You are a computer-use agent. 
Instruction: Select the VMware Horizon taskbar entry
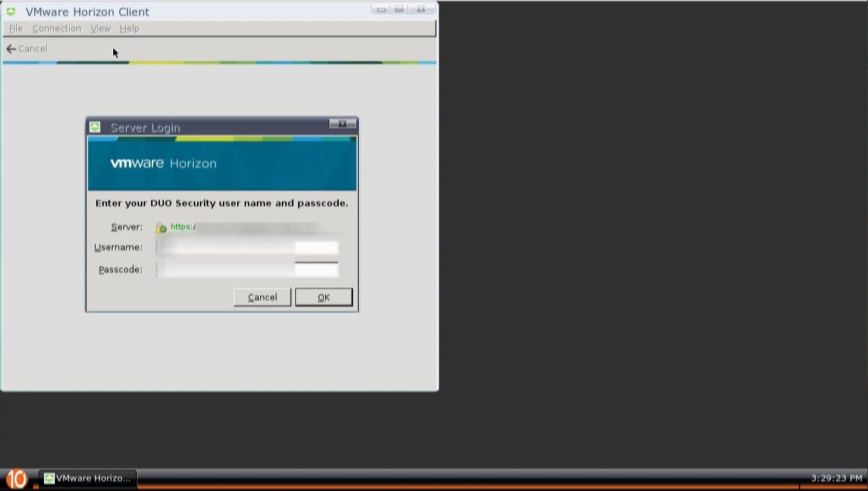[88, 478]
